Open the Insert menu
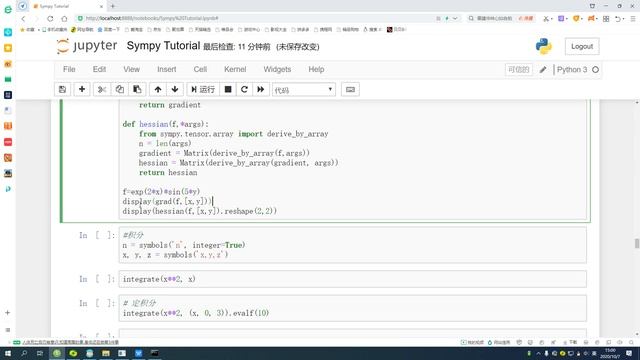The height and width of the screenshot is (360, 640). coord(167,69)
